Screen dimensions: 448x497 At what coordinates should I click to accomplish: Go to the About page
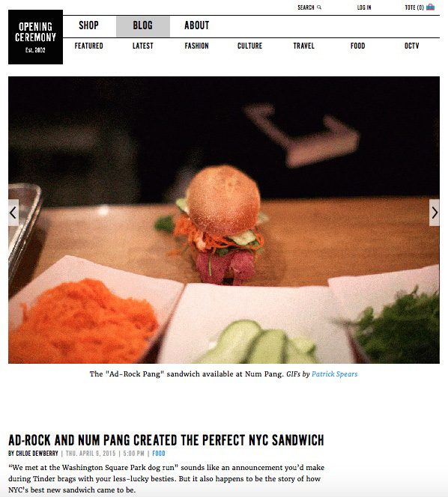(x=197, y=25)
